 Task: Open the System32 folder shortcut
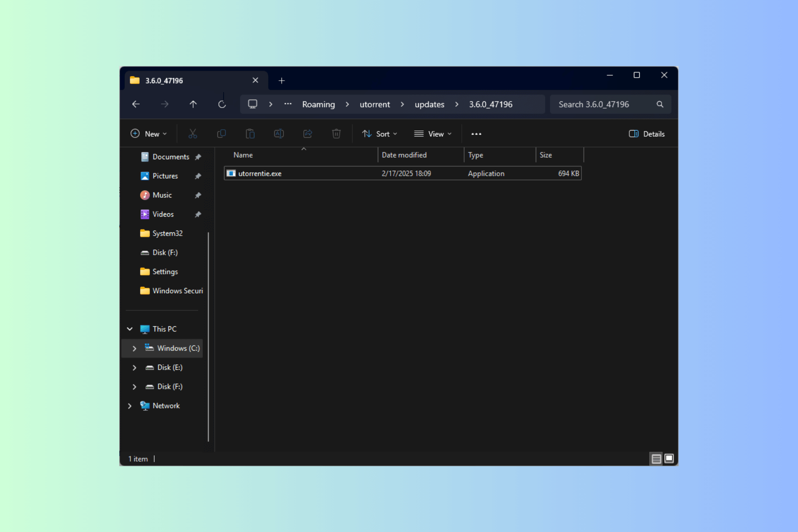(x=167, y=233)
